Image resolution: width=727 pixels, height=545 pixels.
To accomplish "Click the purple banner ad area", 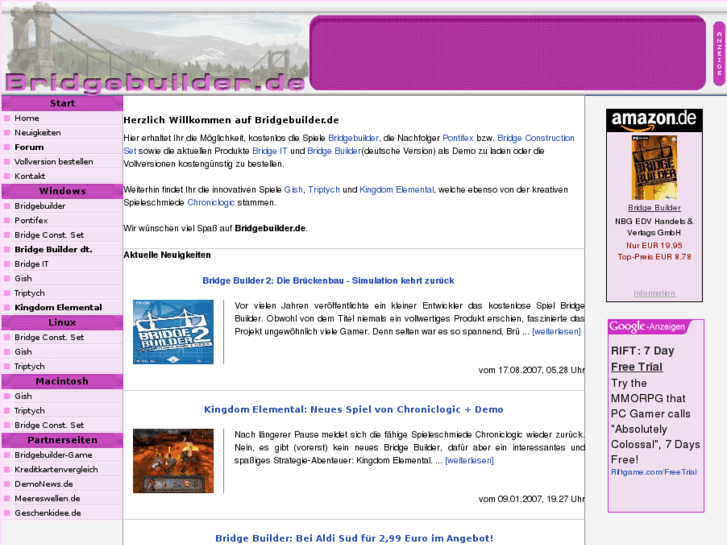I will pyautogui.click(x=508, y=52).
